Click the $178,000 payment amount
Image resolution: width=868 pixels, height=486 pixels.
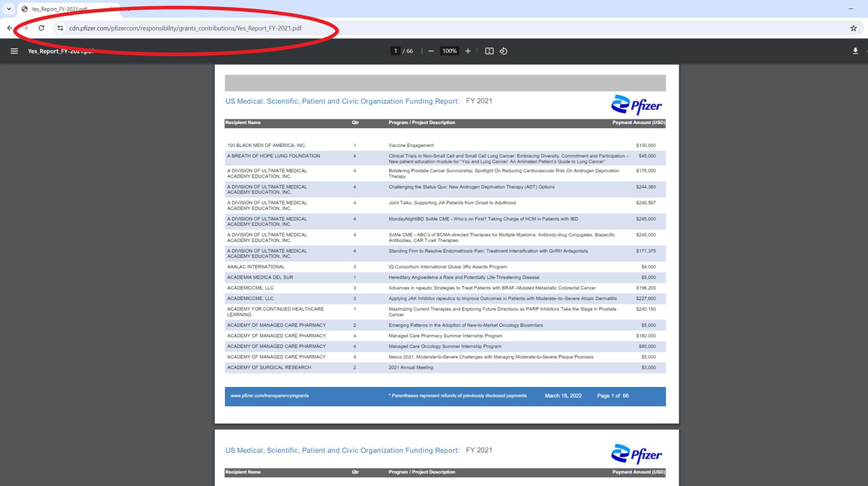(646, 171)
